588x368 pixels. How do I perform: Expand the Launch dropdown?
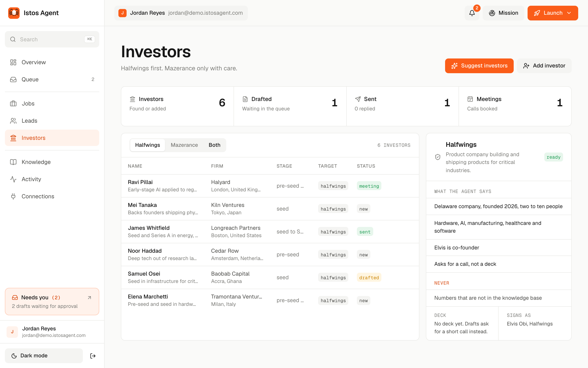552,13
